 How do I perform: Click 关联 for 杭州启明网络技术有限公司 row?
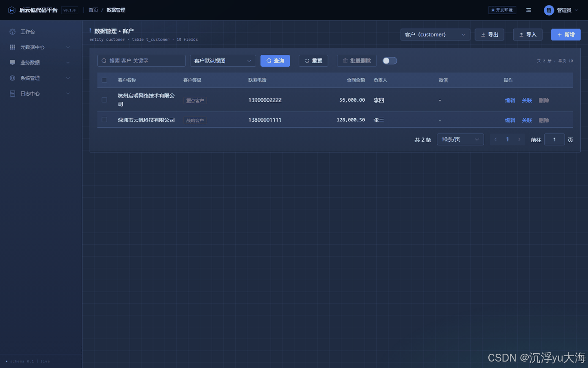[527, 100]
